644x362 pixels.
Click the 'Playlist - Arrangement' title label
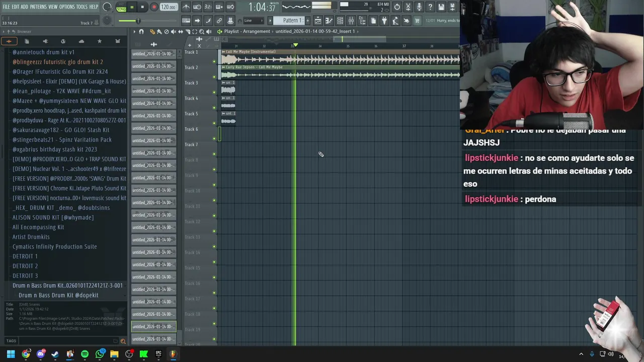247,31
